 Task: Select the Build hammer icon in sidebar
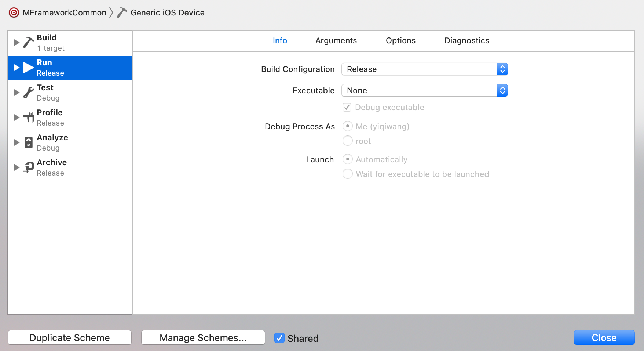click(29, 43)
